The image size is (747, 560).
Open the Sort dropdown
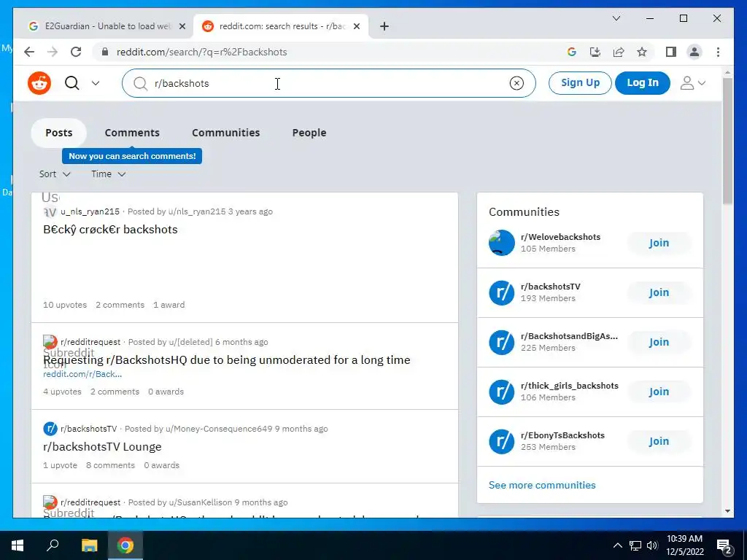(x=55, y=174)
